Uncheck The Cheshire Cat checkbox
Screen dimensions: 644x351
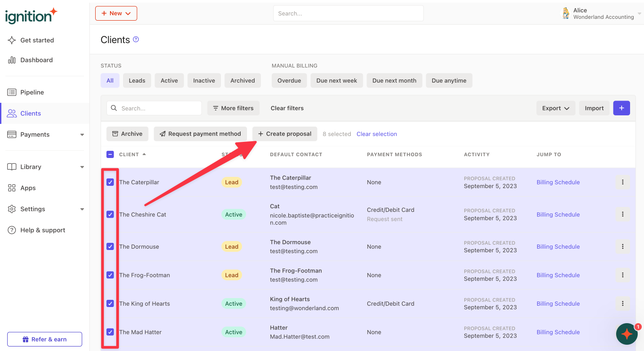tap(110, 215)
